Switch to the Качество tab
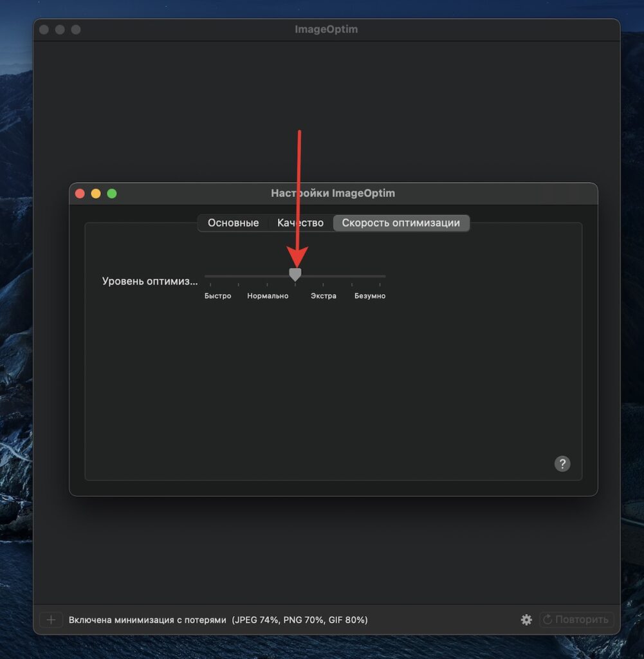644x659 pixels. tap(300, 223)
